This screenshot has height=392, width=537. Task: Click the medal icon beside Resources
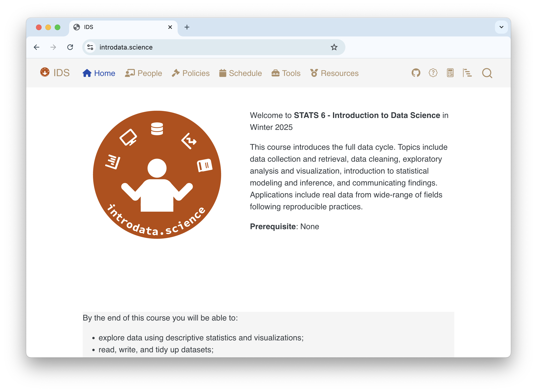point(314,73)
